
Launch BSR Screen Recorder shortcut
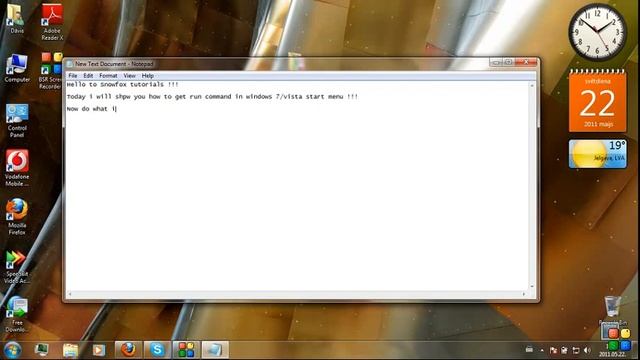click(51, 70)
